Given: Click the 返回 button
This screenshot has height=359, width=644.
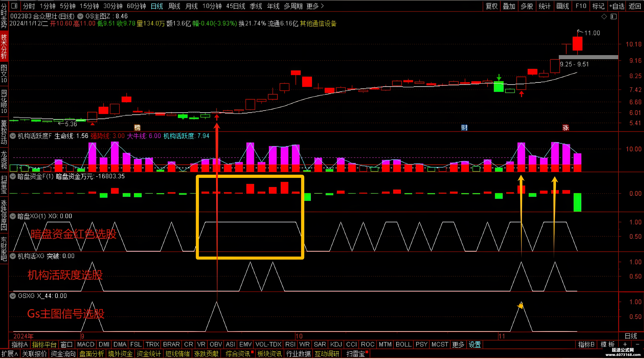Looking at the screenshot, I should click(x=635, y=6).
